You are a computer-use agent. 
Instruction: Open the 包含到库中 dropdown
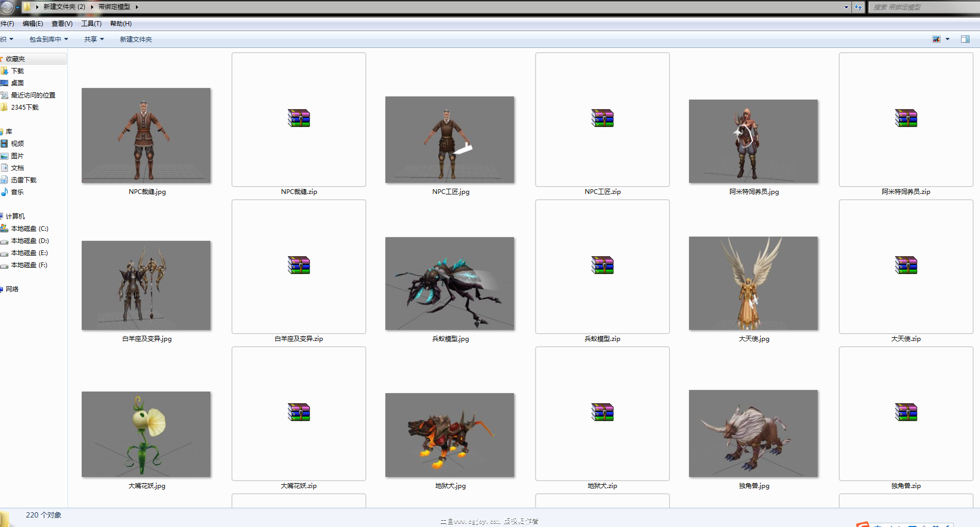point(48,40)
